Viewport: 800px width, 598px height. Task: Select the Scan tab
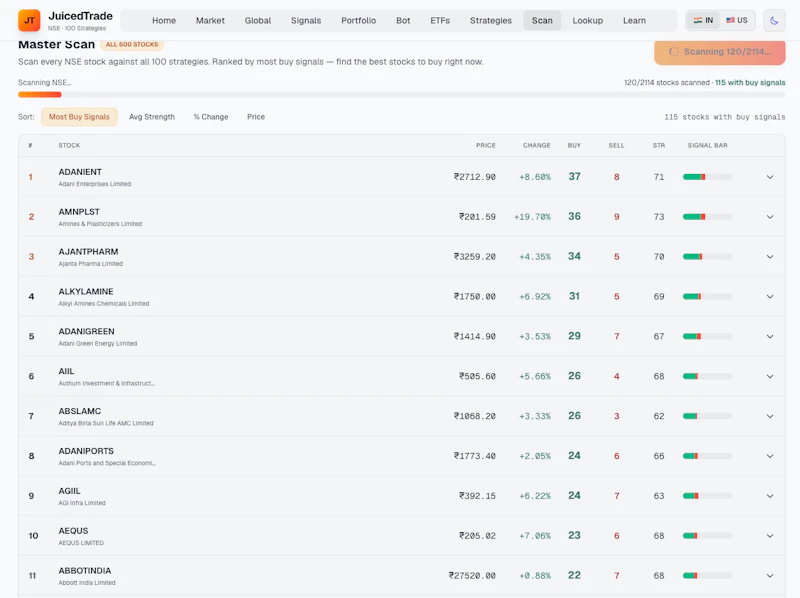pos(542,20)
